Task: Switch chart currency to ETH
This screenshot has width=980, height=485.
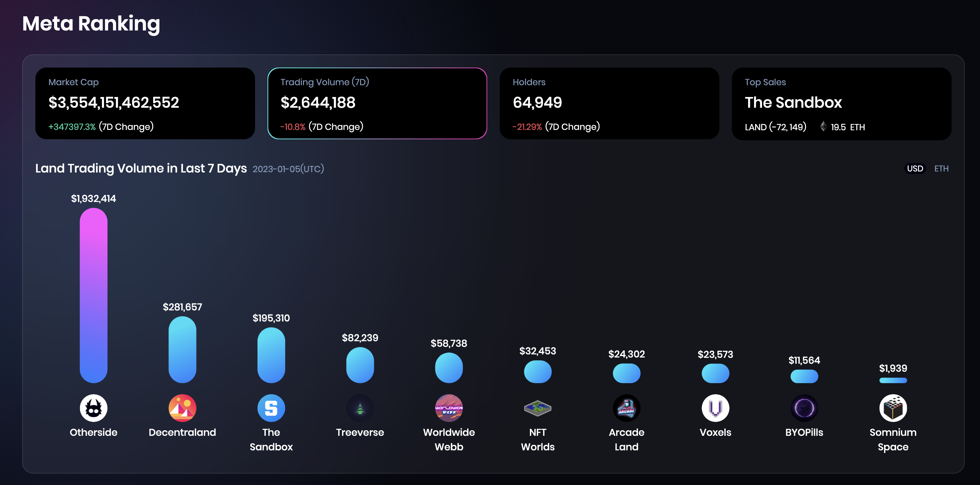Action: click(x=941, y=168)
